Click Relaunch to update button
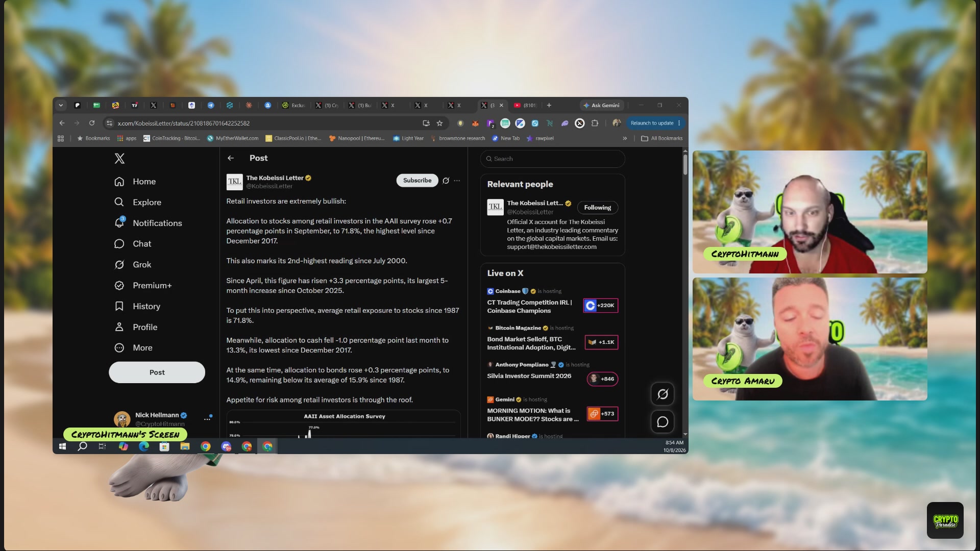The image size is (980, 551). [x=652, y=123]
